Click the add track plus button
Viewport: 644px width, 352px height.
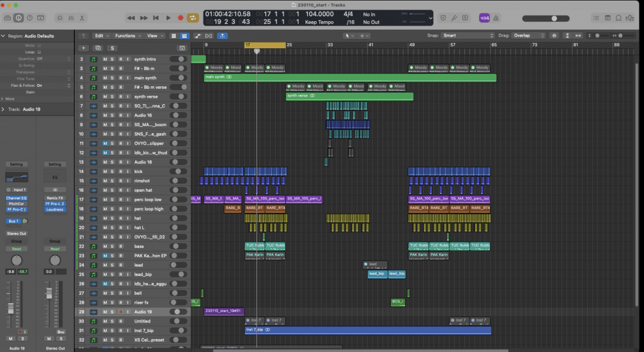point(83,48)
